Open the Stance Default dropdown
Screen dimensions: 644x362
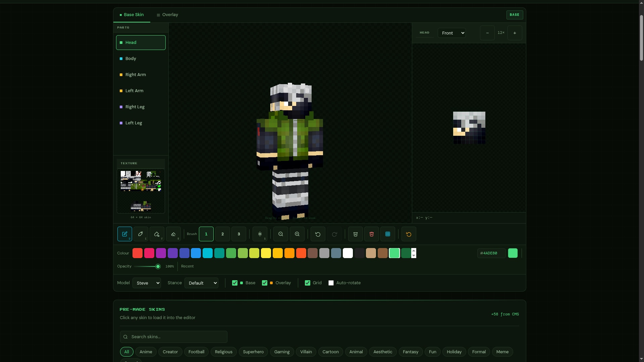pyautogui.click(x=201, y=283)
